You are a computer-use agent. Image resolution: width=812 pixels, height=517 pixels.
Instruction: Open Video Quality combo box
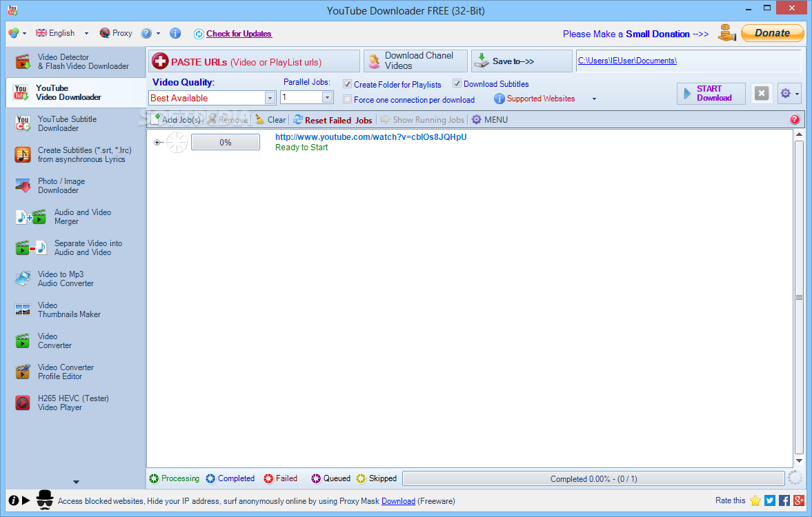(x=212, y=98)
